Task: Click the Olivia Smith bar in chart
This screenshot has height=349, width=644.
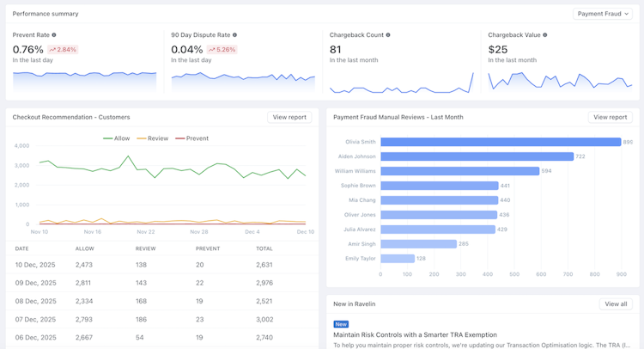Action: 501,142
